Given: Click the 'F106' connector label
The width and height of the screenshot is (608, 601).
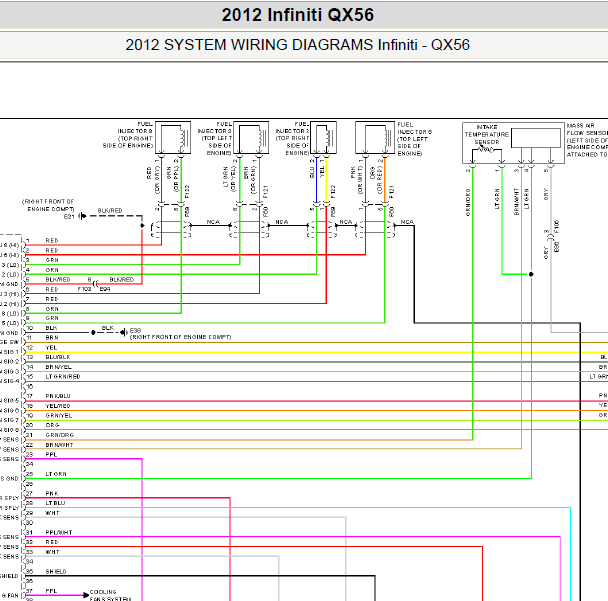Looking at the screenshot, I should 557,227.
